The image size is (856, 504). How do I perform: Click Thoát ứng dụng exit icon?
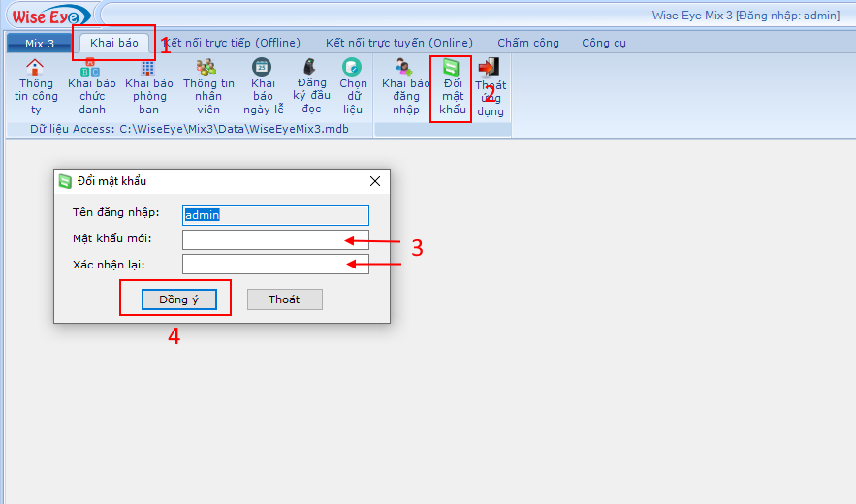[490, 67]
